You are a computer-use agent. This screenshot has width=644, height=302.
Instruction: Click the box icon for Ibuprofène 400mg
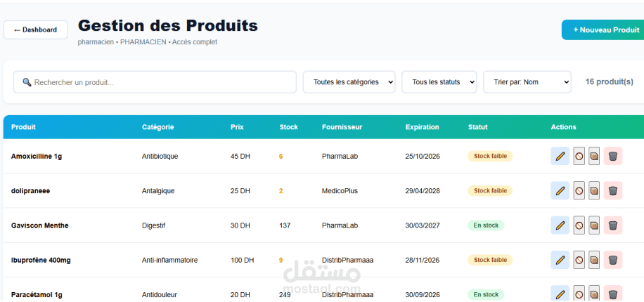[594, 260]
